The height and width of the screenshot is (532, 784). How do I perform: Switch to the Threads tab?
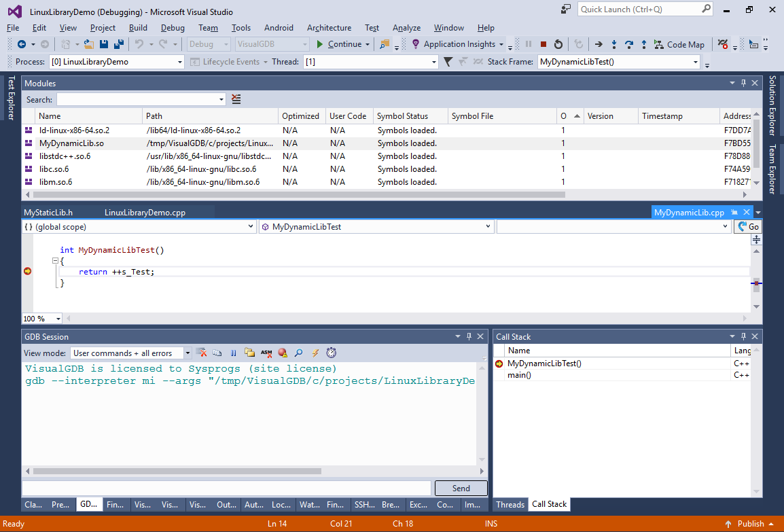click(510, 504)
